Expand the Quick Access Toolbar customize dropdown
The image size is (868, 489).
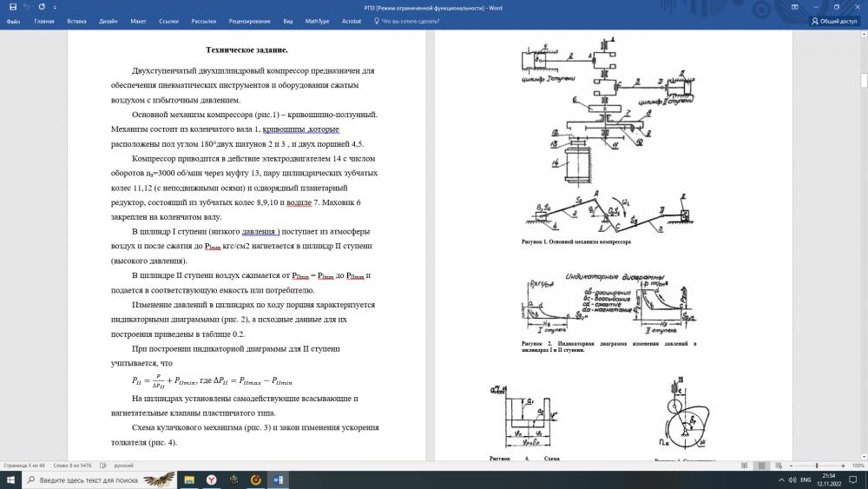[x=54, y=7]
